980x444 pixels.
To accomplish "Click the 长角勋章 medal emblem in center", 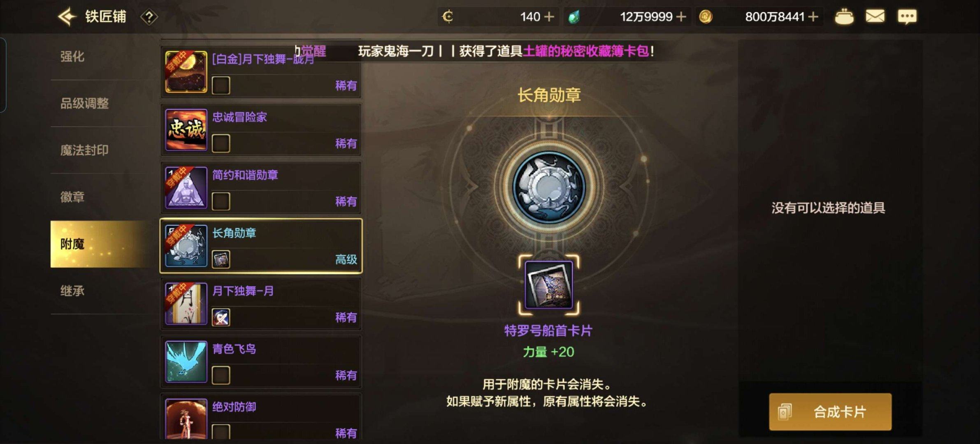I will click(549, 187).
